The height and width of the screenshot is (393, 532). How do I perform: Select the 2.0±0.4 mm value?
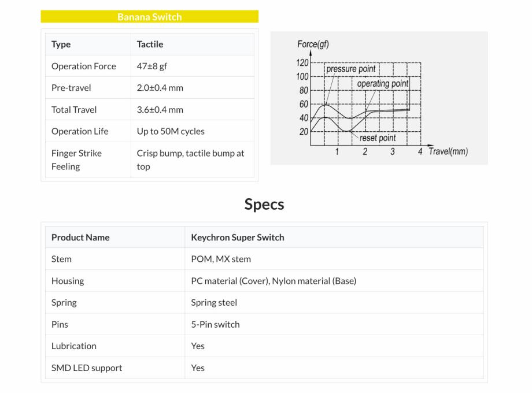tap(160, 88)
